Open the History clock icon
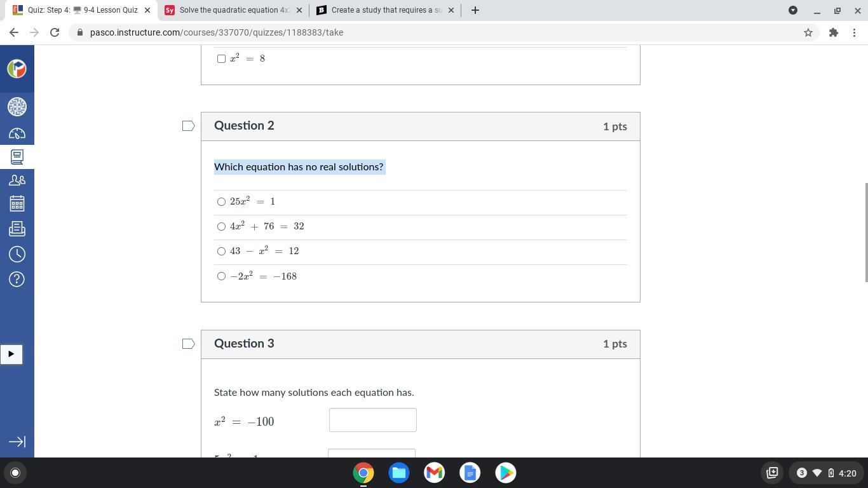868x488 pixels. [x=17, y=254]
